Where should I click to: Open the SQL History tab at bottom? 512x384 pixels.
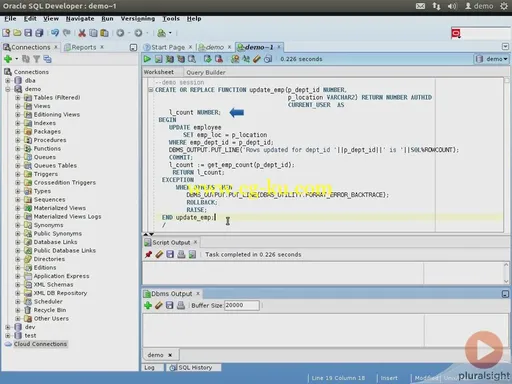(x=195, y=367)
